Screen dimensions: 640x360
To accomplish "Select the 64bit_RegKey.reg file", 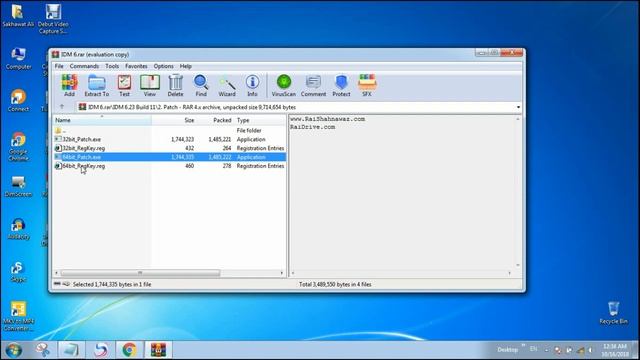I will (x=169, y=166).
